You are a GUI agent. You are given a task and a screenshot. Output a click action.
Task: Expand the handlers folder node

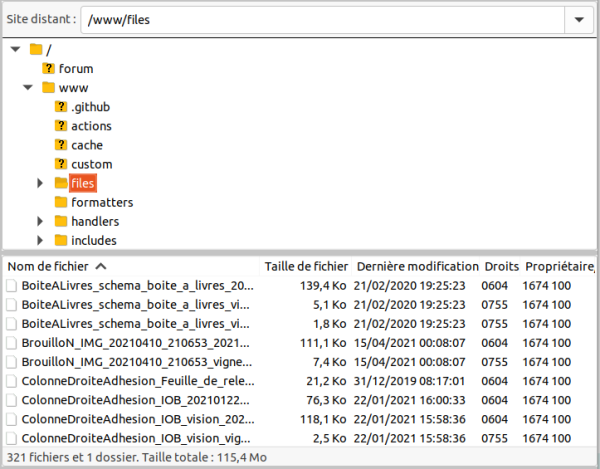click(40, 221)
